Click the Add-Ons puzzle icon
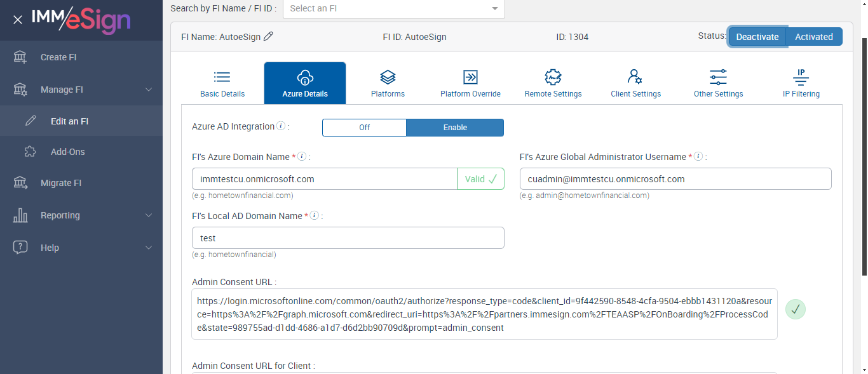The image size is (868, 374). (31, 152)
